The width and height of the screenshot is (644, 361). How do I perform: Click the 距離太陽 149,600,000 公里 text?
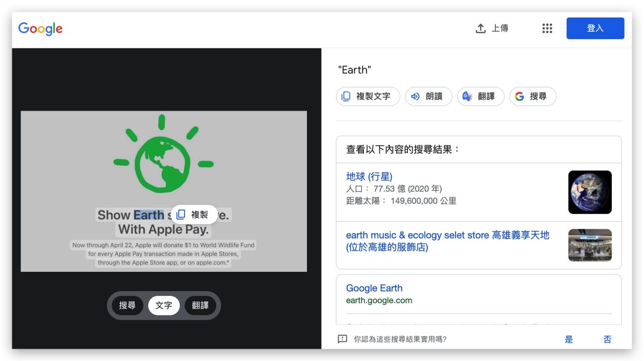[401, 201]
